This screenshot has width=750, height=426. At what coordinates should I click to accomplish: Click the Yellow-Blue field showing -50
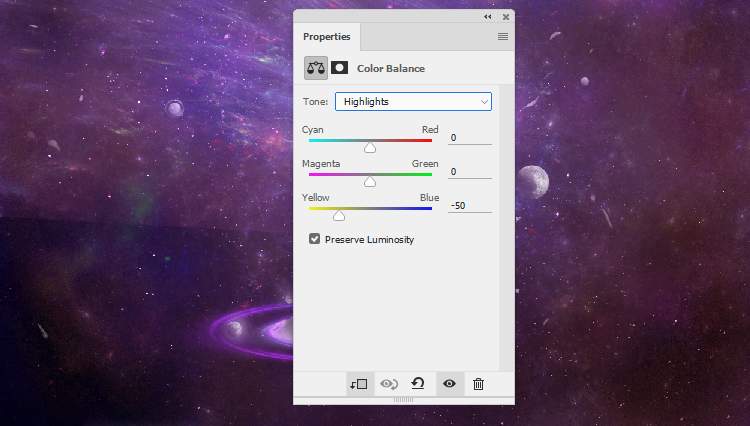469,206
